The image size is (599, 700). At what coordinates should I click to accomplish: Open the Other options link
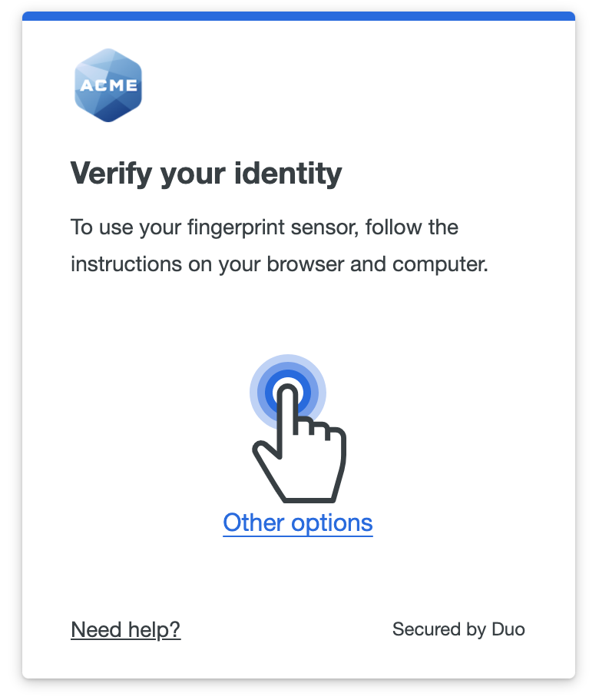pos(298,523)
